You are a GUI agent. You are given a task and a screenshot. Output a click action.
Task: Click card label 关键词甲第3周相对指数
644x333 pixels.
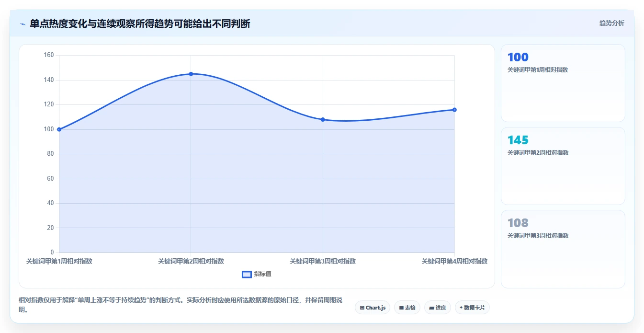538,236
